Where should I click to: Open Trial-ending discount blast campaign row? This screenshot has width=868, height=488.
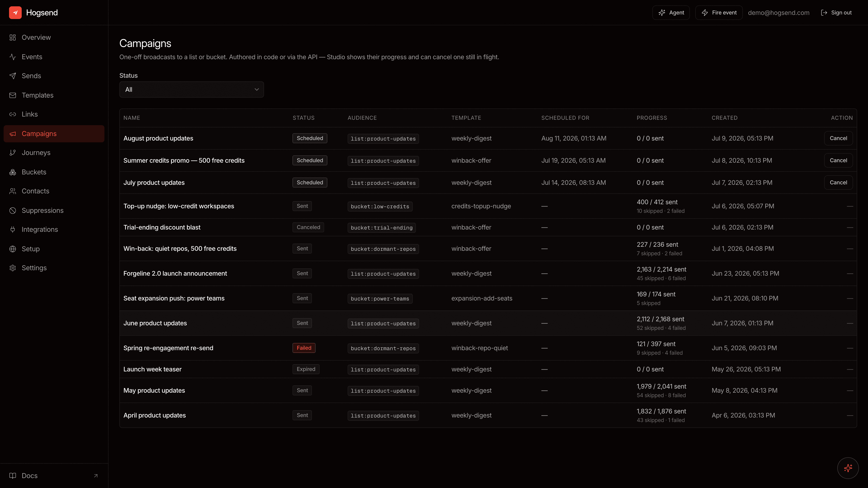point(488,227)
